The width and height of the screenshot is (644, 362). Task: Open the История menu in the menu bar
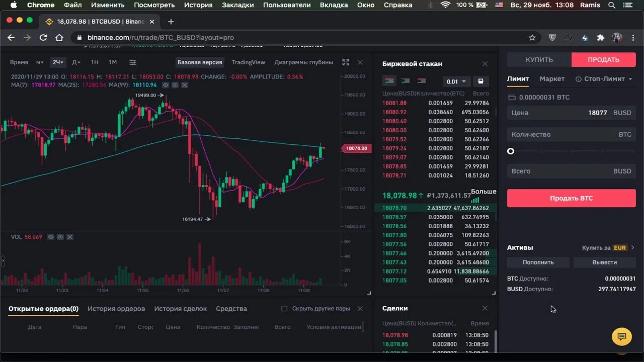(198, 5)
